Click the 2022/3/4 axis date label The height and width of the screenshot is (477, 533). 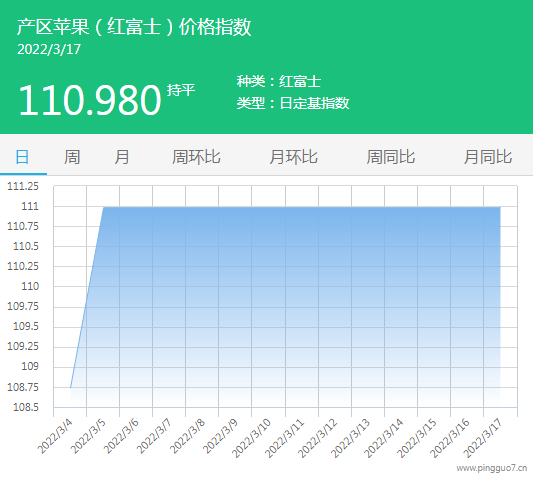[55, 437]
